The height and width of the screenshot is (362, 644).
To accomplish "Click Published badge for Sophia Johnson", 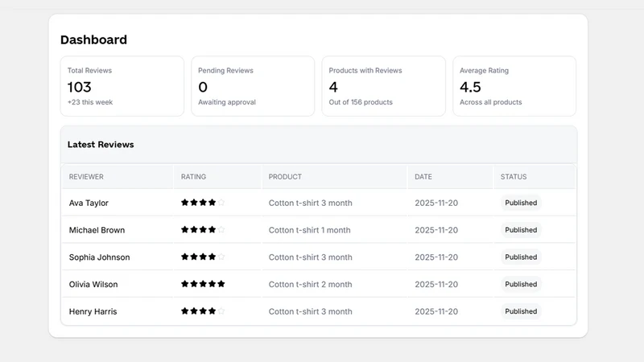I will point(521,257).
